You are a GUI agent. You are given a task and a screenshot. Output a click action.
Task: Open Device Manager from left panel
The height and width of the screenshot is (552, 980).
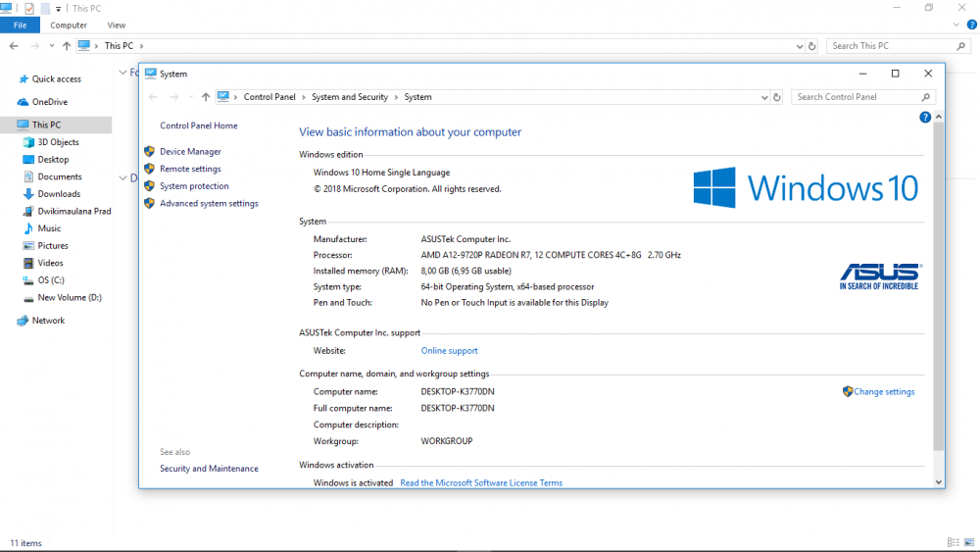click(190, 152)
